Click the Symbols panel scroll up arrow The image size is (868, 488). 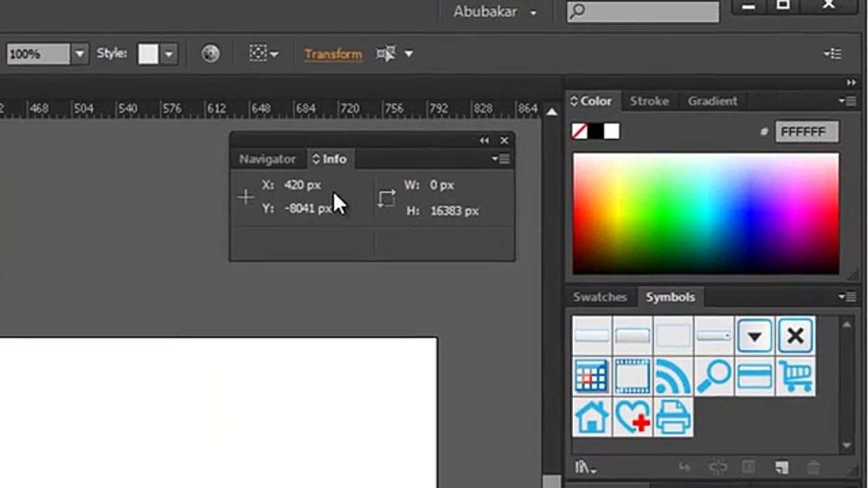[846, 325]
